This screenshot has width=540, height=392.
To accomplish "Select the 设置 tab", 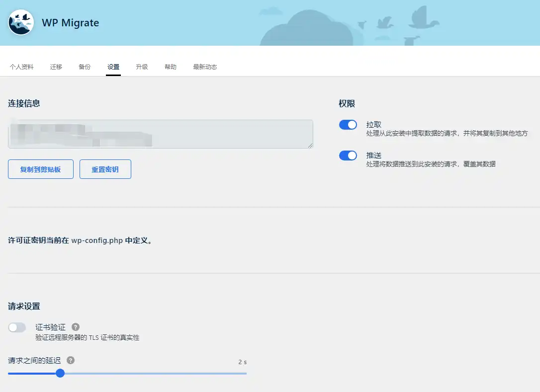I will (113, 66).
